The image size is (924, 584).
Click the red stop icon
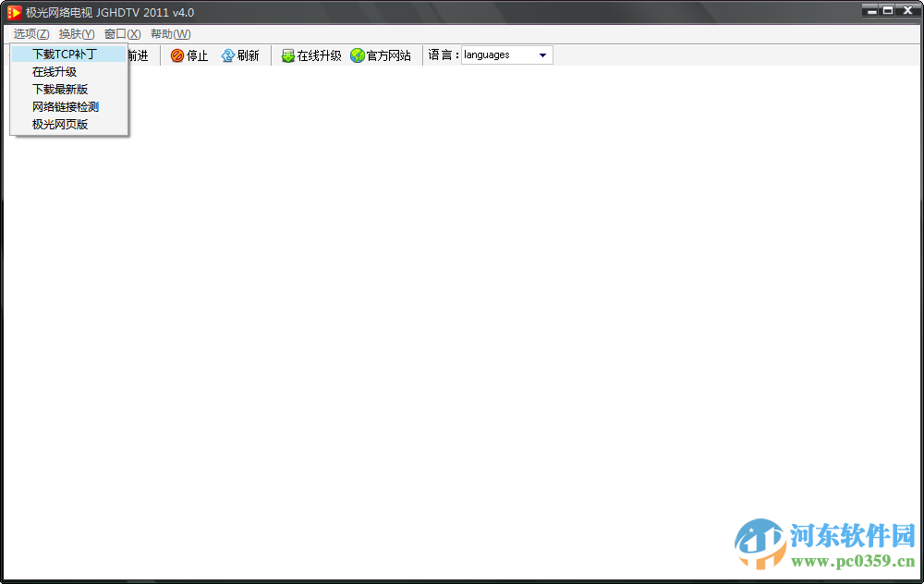(x=176, y=55)
